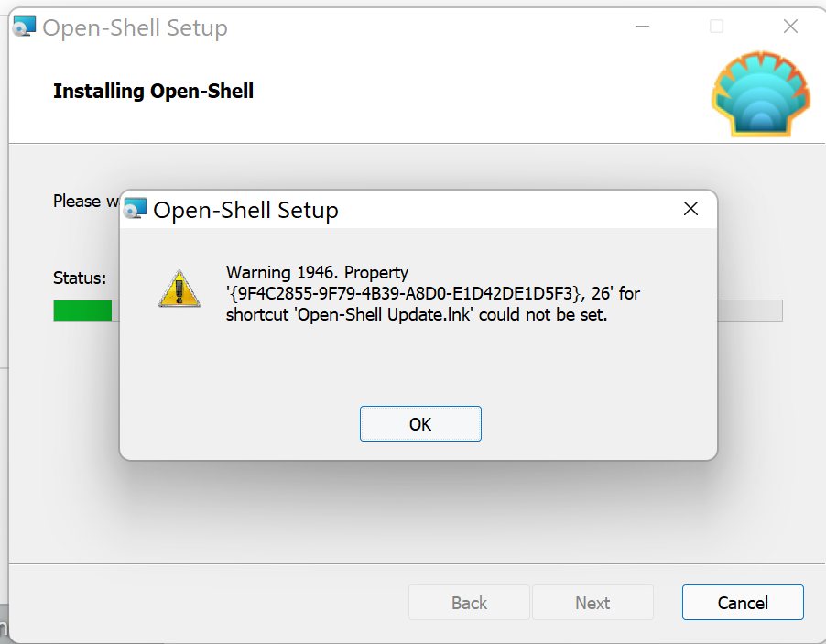Click the Open-Shell icon in main title bar
Screen dimensions: 826x644
click(24, 26)
